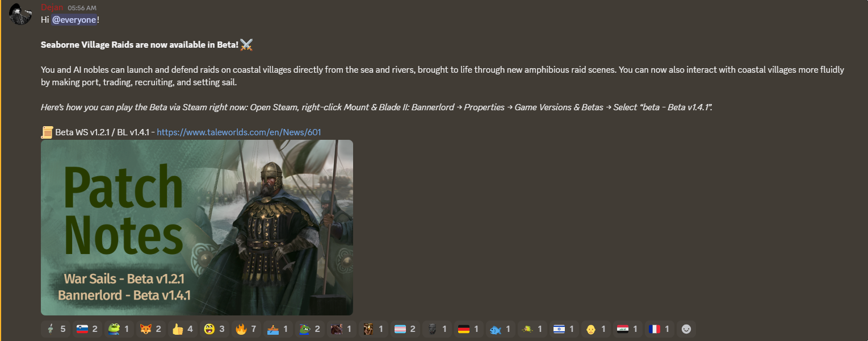Click the French flag reaction
This screenshot has width=868, height=341.
pos(659,329)
